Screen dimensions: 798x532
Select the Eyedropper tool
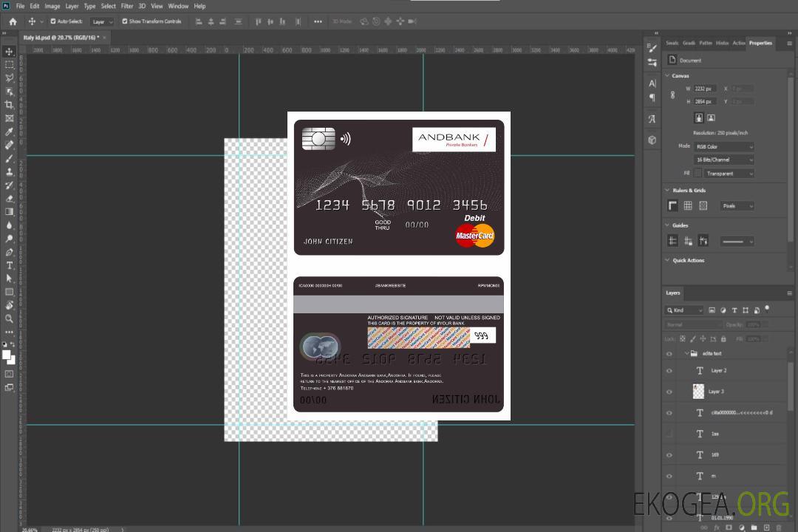point(9,132)
